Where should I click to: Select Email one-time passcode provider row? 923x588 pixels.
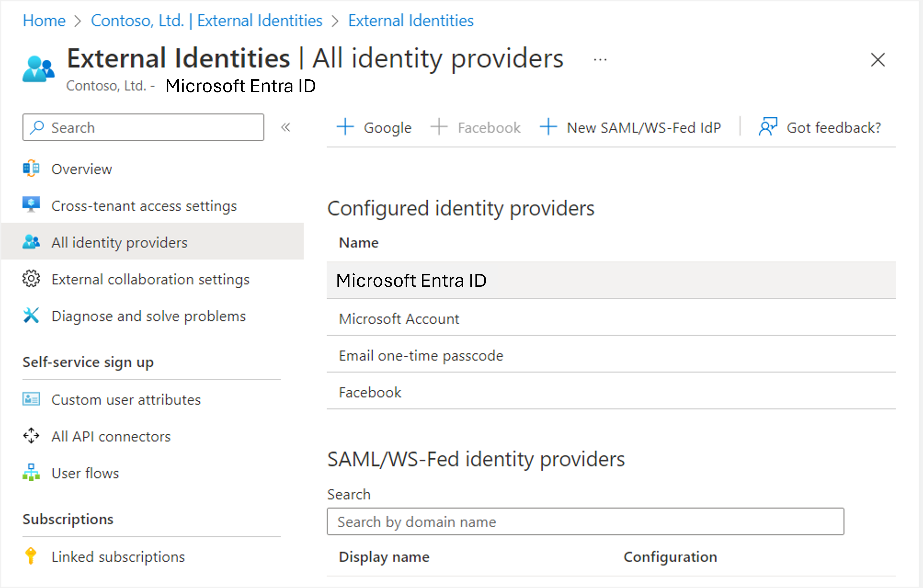[611, 355]
